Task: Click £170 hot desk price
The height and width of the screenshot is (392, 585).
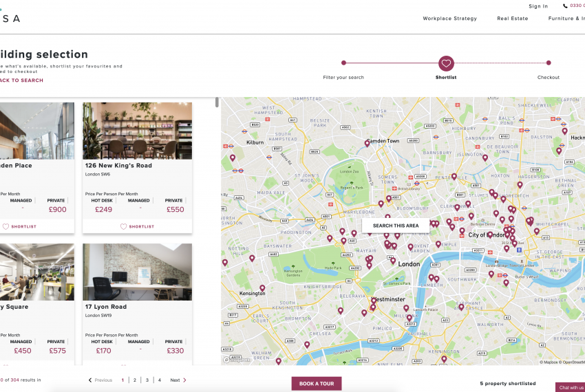Action: coord(103,351)
